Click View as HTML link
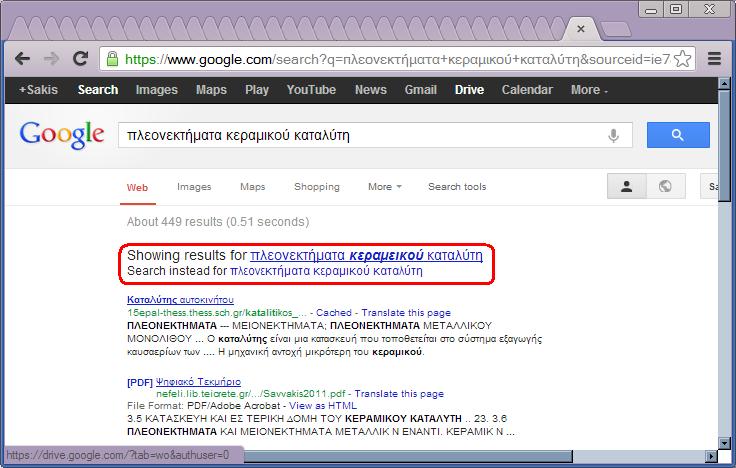The height and width of the screenshot is (468, 736). pos(323,406)
